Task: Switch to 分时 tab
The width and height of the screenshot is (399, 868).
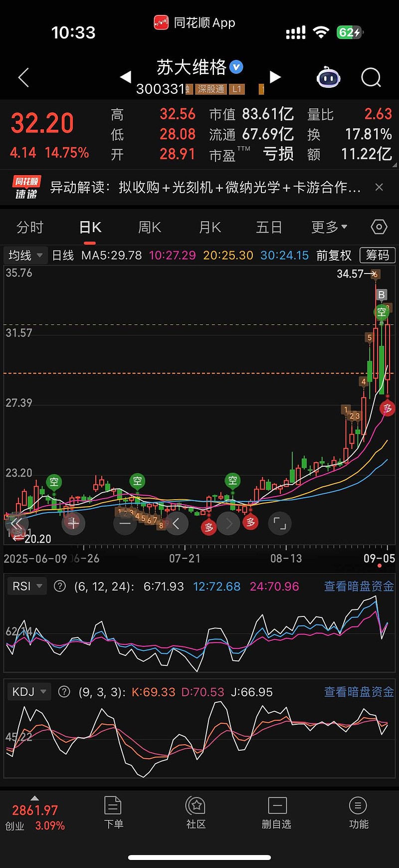Action: [x=30, y=228]
